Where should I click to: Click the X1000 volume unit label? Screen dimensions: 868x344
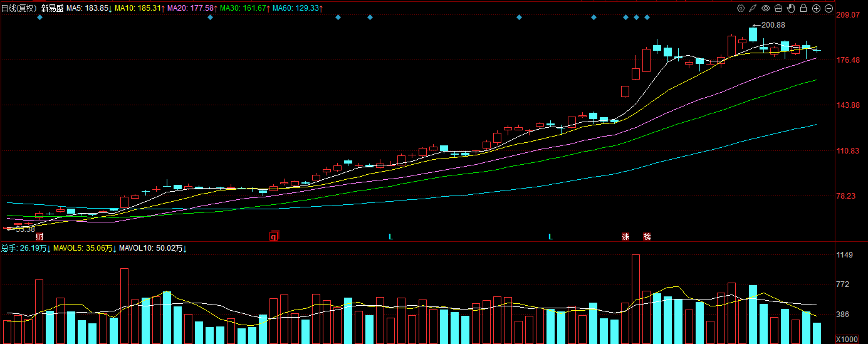(847, 340)
